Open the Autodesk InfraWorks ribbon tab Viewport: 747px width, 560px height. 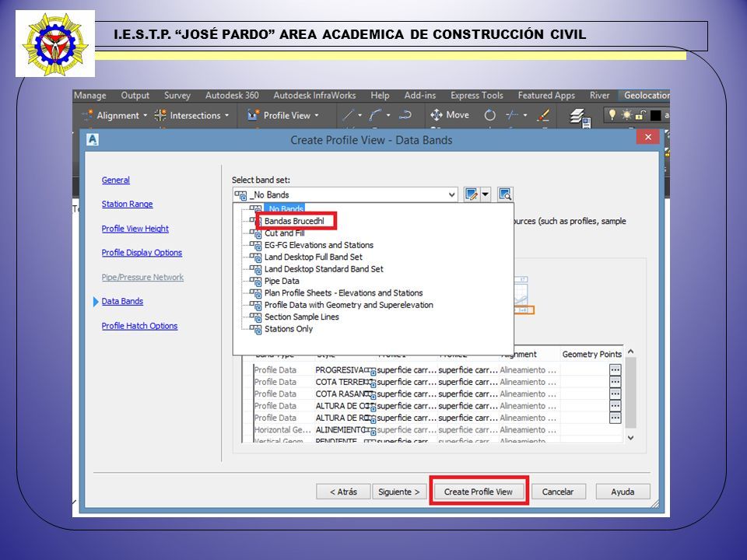pyautogui.click(x=314, y=95)
